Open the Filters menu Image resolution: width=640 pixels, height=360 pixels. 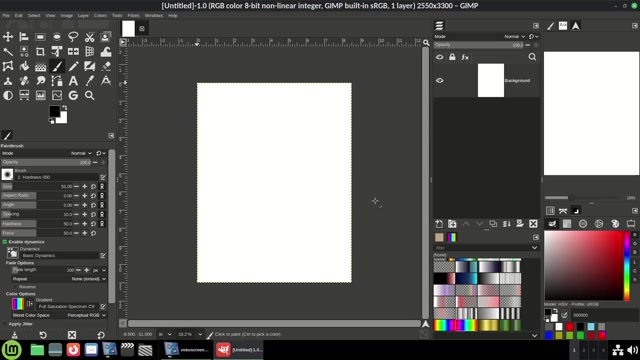tap(133, 16)
